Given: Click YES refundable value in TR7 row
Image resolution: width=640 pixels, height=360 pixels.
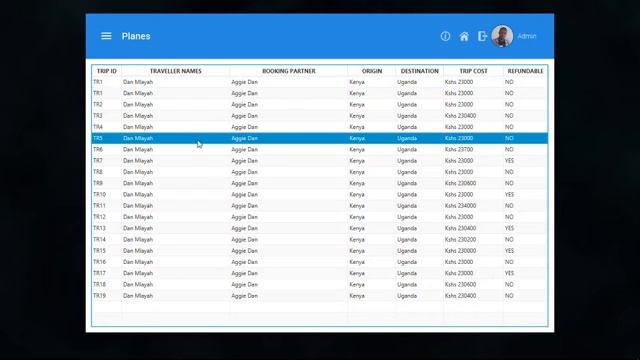Looking at the screenshot, I should click(x=509, y=161).
